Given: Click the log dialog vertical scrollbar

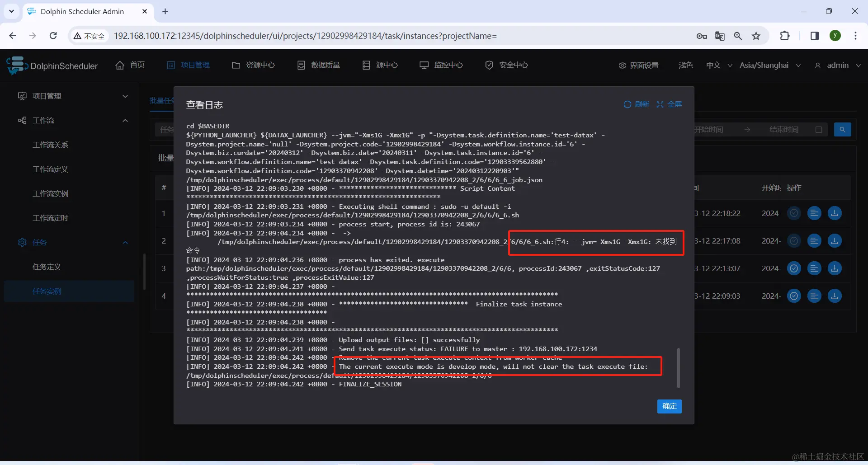Looking at the screenshot, I should click(678, 367).
